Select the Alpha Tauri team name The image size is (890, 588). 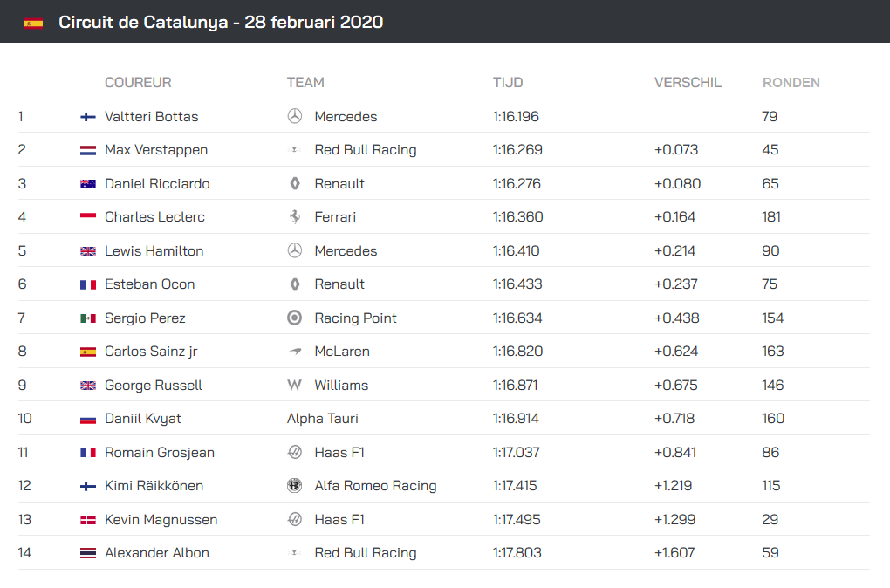click(x=322, y=419)
